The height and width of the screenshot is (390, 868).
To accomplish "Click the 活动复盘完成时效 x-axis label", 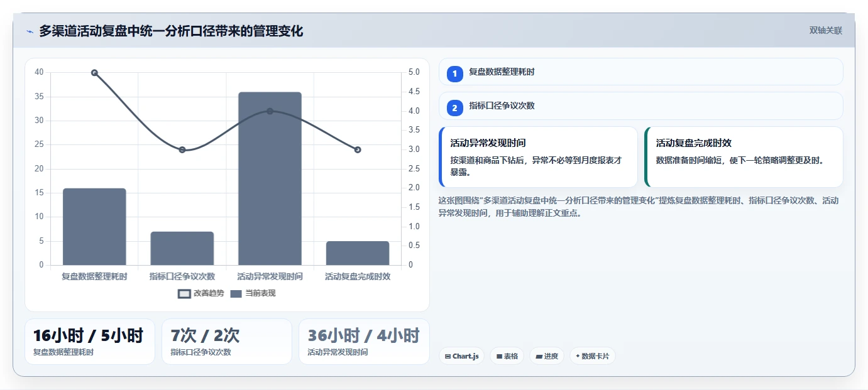I will pos(358,276).
